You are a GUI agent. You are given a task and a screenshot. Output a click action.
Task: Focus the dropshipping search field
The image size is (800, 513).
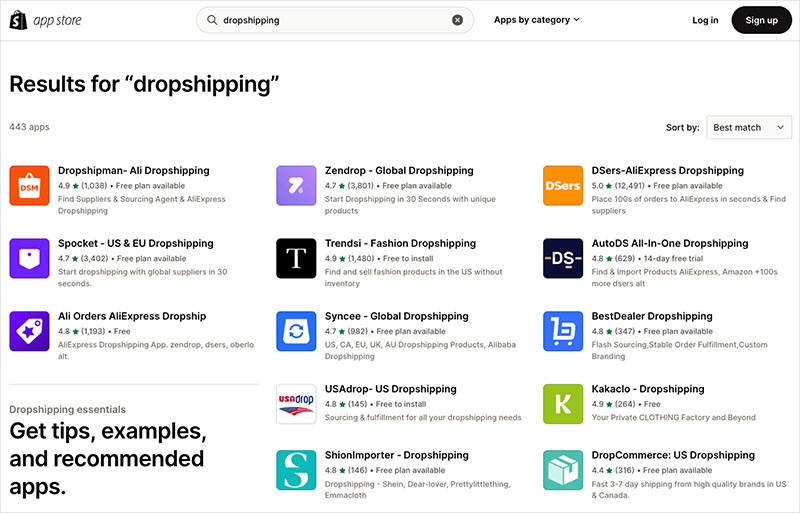tap(335, 20)
